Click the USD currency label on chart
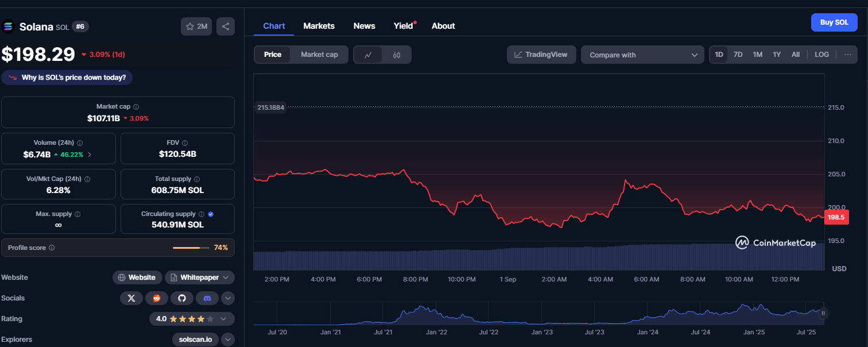The width and height of the screenshot is (868, 347). click(839, 269)
